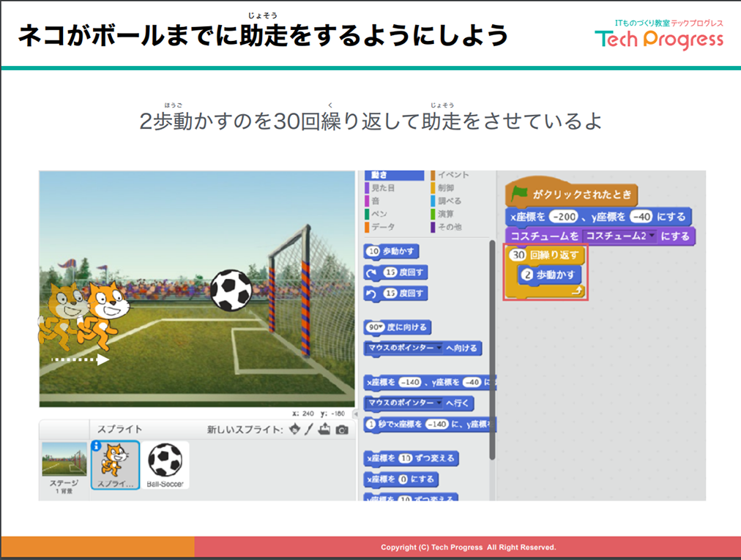Select the 10歩動かす motion block
This screenshot has height=560, width=741.
tap(391, 251)
